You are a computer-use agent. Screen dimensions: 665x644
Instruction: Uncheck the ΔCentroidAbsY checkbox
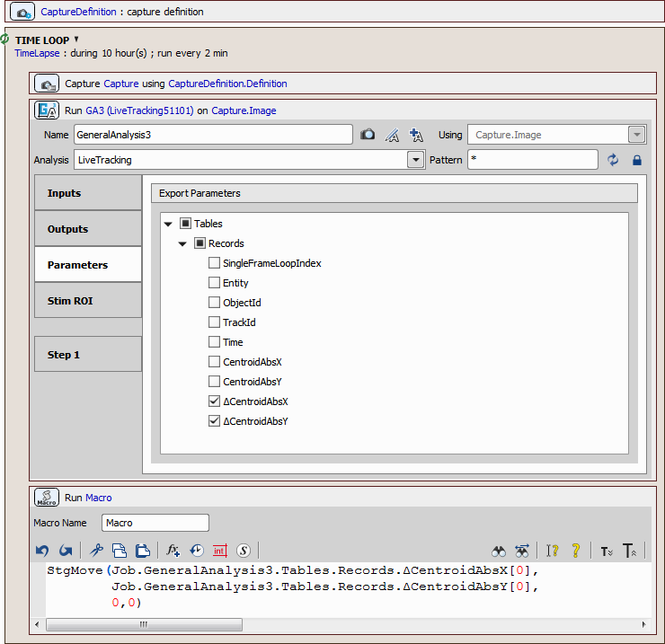[214, 421]
